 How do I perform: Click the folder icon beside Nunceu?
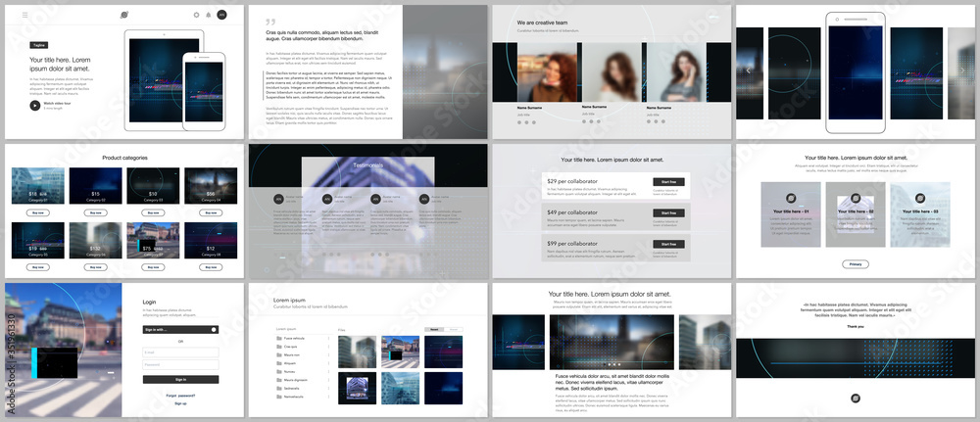pyautogui.click(x=278, y=371)
